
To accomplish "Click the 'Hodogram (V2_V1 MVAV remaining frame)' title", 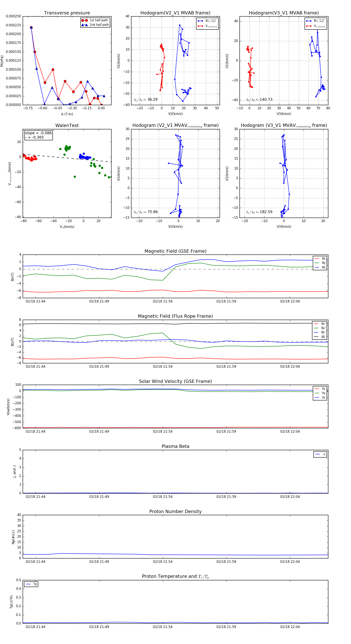I will 175,125.
